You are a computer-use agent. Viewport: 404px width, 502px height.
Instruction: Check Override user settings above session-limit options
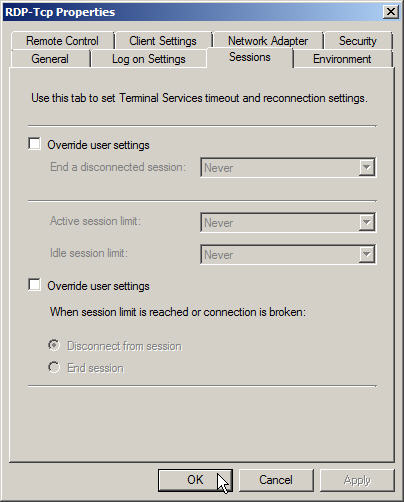coord(35,285)
